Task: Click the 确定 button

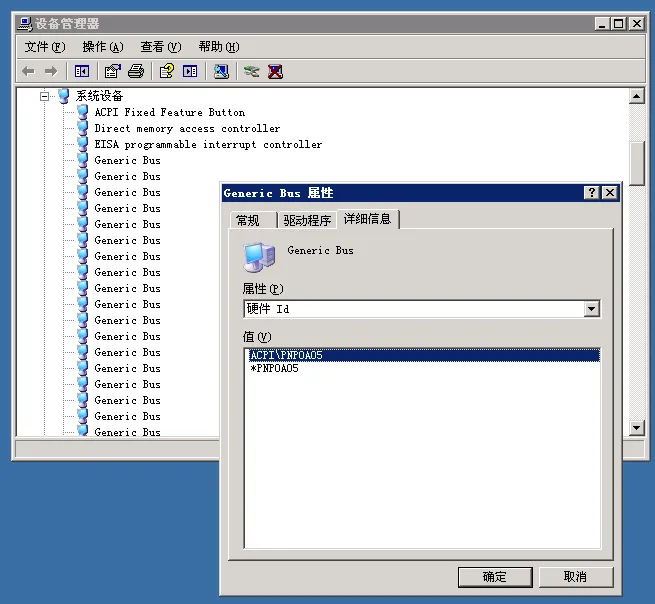Action: click(495, 577)
